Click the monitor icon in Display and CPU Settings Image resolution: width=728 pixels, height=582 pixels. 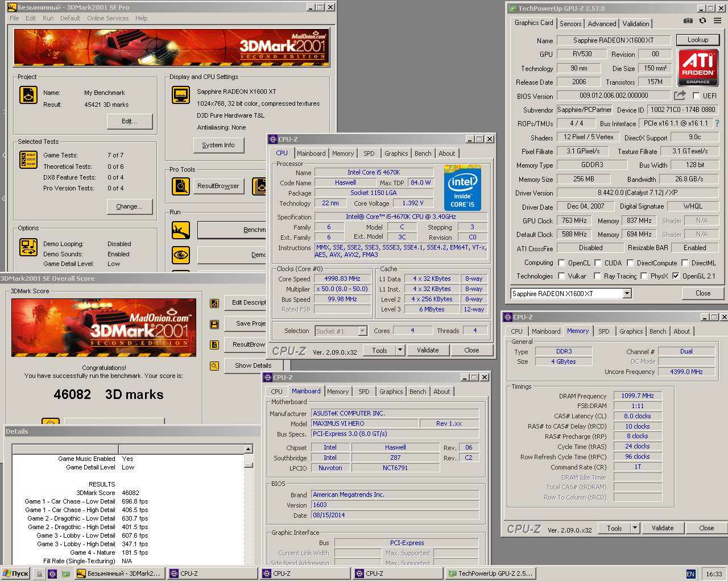[x=181, y=95]
